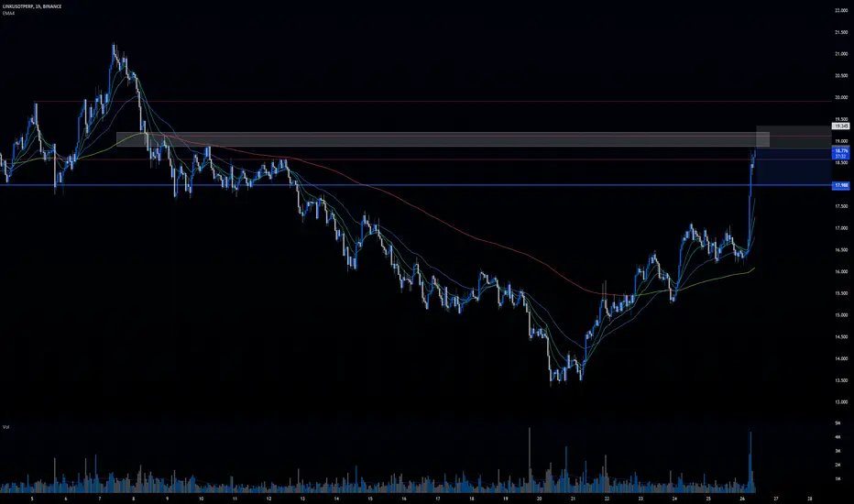Click date 10 on the time axis

[x=201, y=499]
